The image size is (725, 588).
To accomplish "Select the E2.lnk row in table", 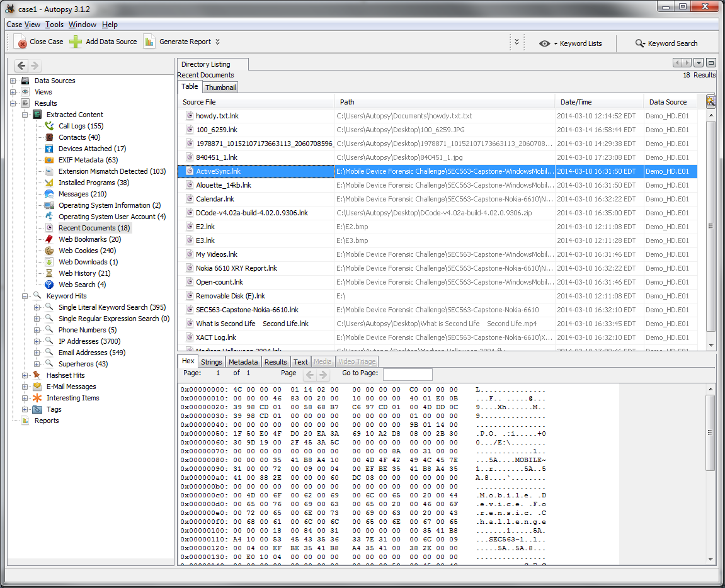I will coord(205,227).
